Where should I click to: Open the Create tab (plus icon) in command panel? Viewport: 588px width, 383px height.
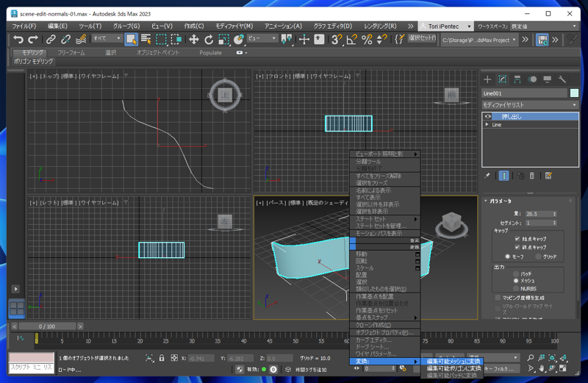tap(487, 79)
